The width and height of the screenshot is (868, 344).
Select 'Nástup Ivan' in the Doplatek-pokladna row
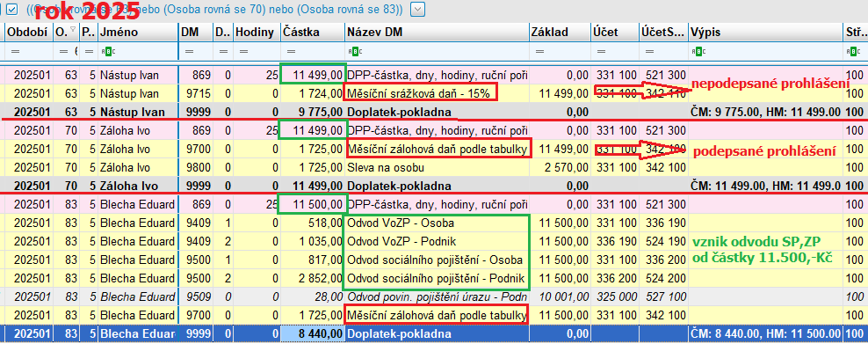(x=138, y=112)
